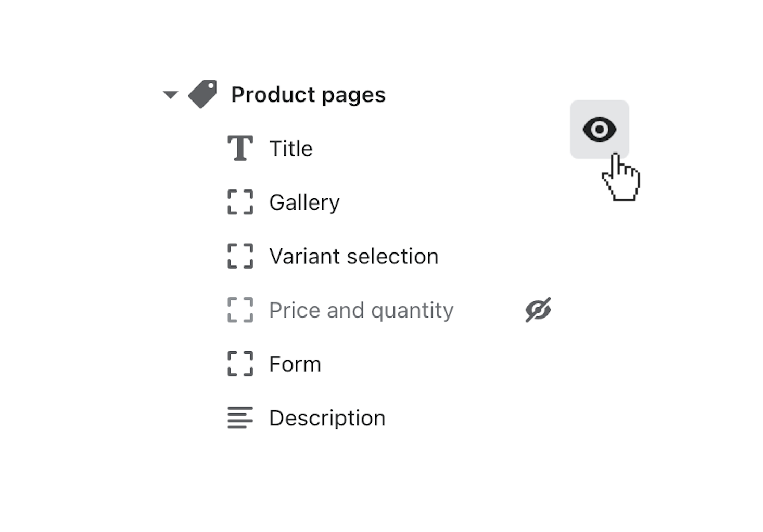Click the Variant selection frame icon

pos(240,256)
